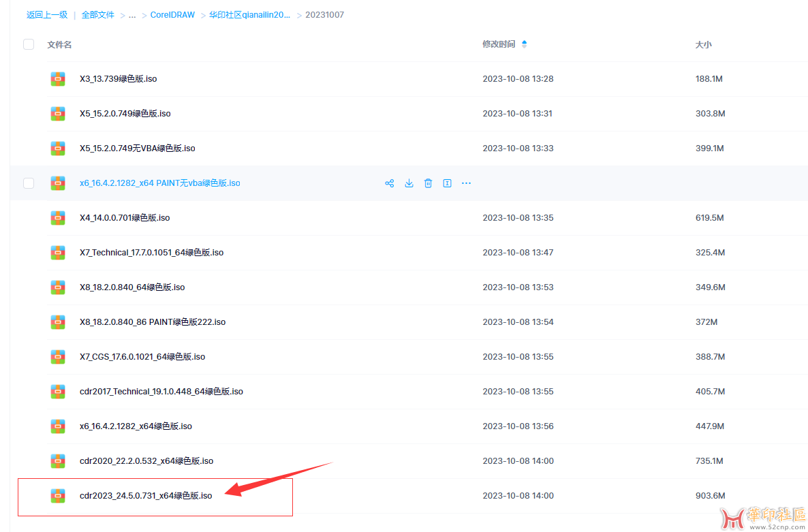Sort files by the 文件名 column
Image resolution: width=808 pixels, height=532 pixels.
59,45
